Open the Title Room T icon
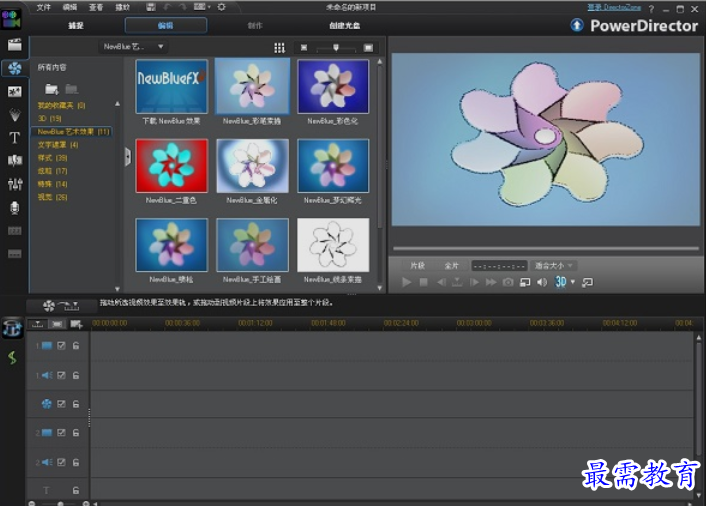The image size is (706, 506). coord(14,138)
